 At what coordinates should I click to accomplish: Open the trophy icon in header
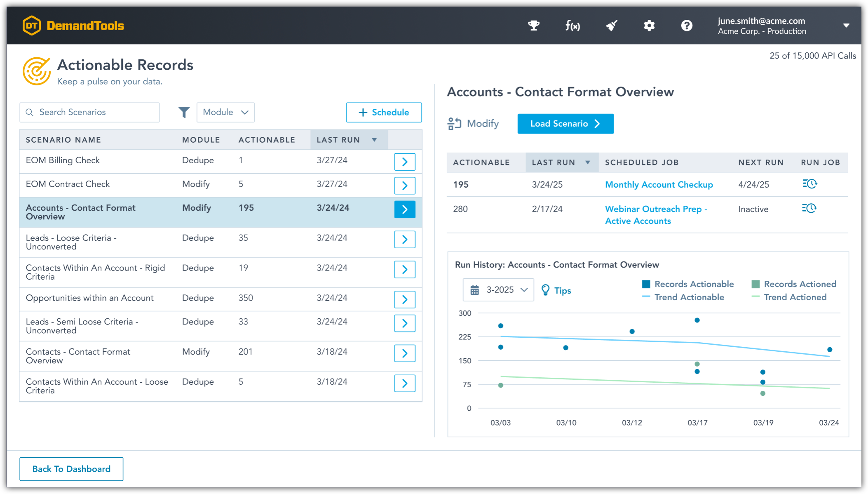click(534, 26)
